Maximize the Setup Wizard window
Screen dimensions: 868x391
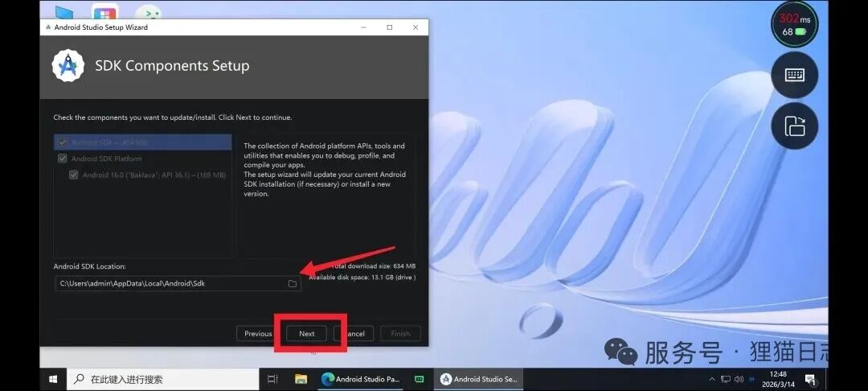390,27
